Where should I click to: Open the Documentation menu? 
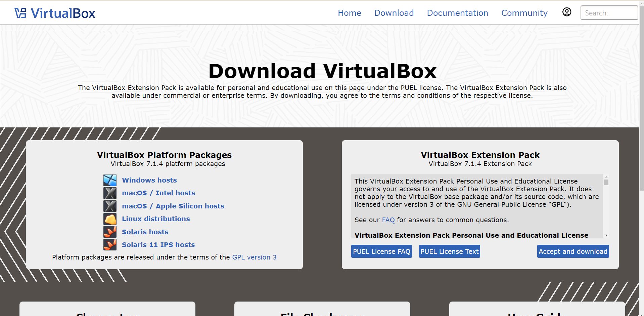click(457, 13)
